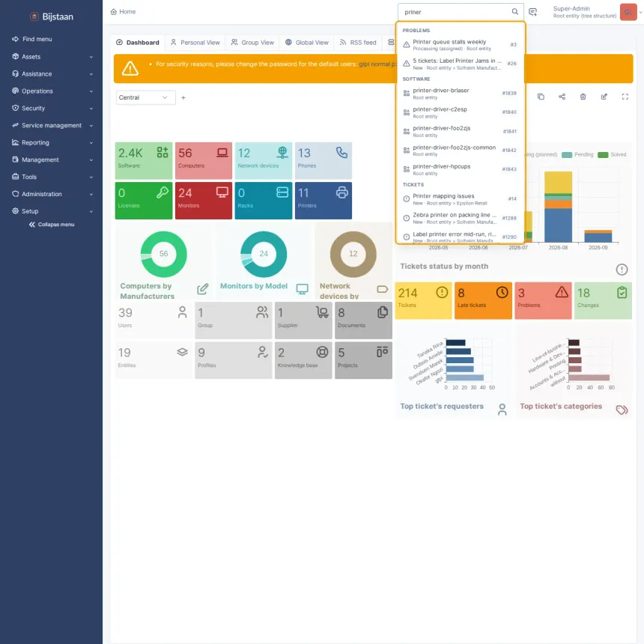The width and height of the screenshot is (644, 644).
Task: Switch to the Personal View tab
Action: (195, 42)
